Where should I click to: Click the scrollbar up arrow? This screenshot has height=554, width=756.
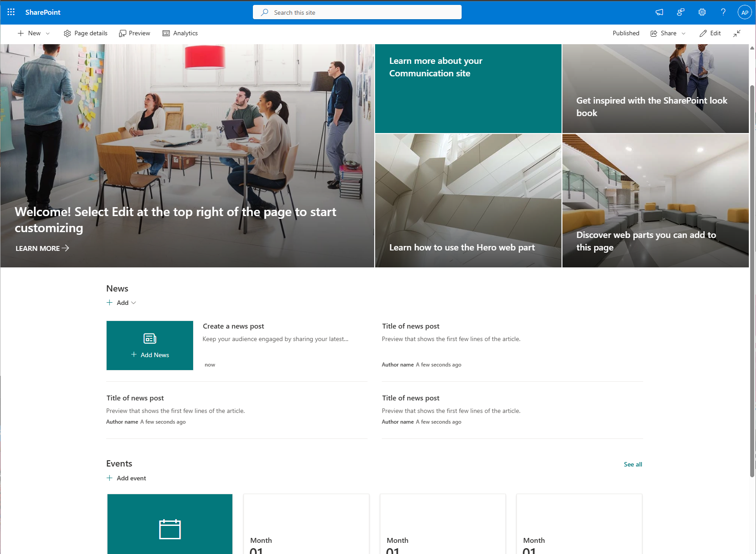tap(752, 48)
